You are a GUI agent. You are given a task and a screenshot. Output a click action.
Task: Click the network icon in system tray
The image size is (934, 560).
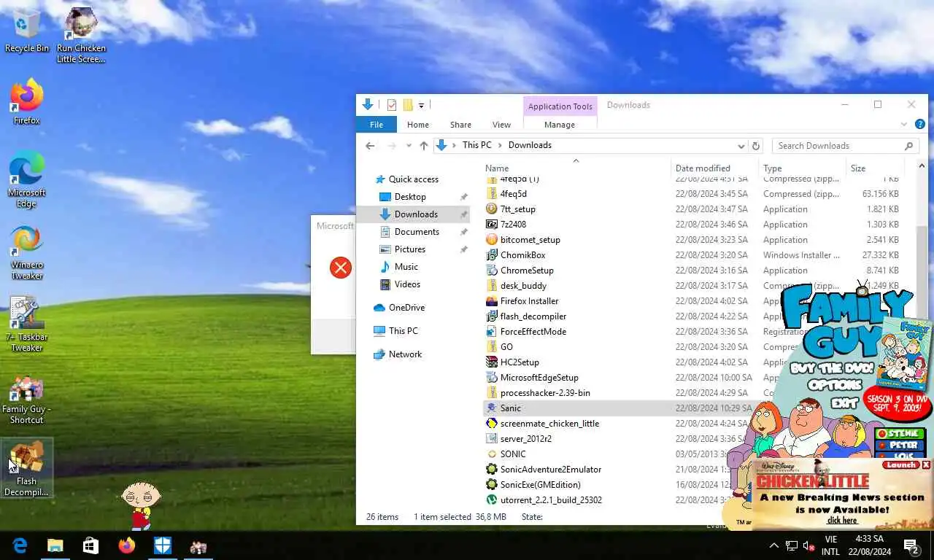791,545
